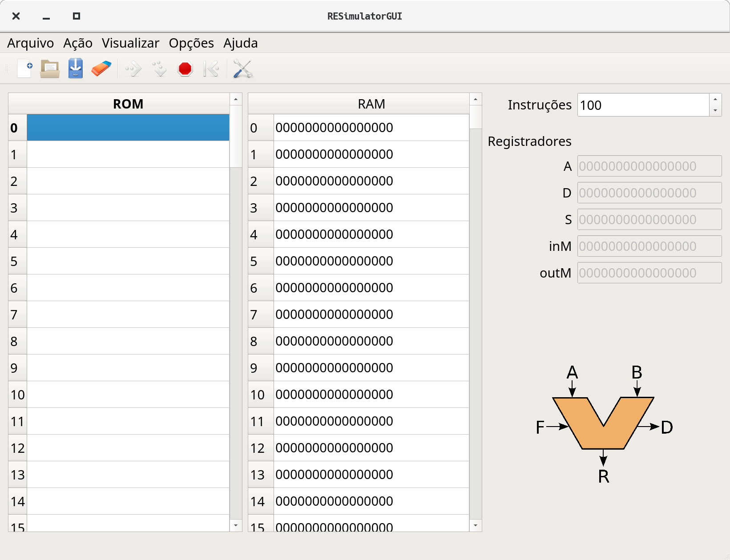Stop the simulation

tap(185, 68)
